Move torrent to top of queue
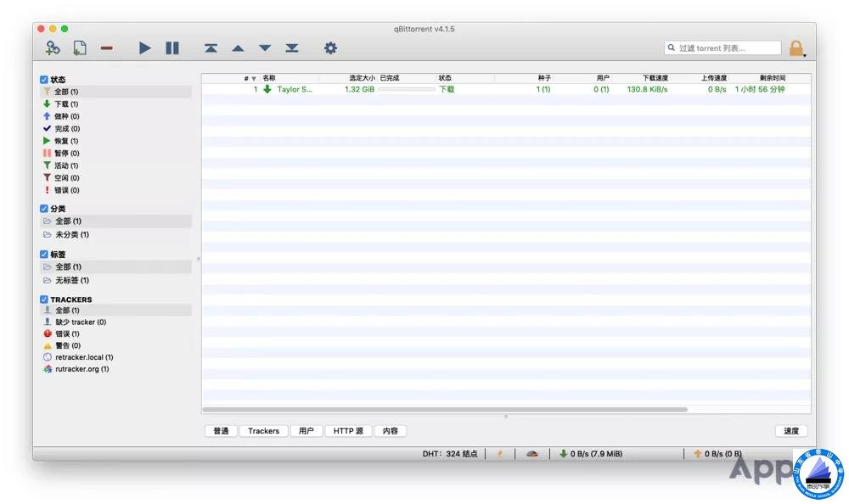849x504 pixels. 211,48
